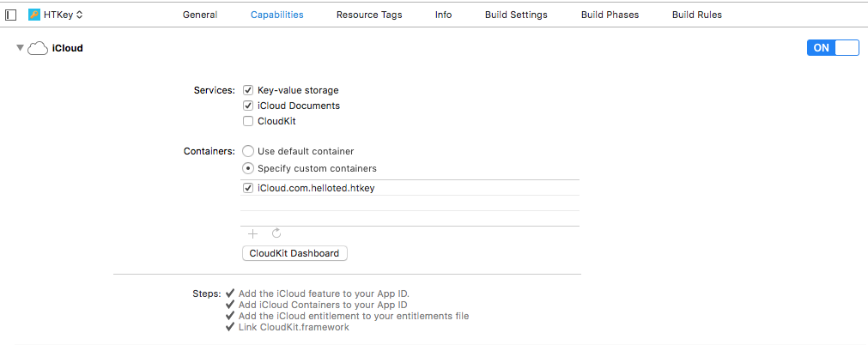The image size is (868, 345).
Task: Select Use default container option
Action: 249,151
